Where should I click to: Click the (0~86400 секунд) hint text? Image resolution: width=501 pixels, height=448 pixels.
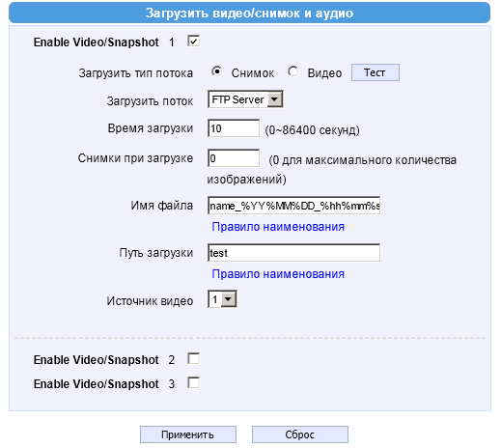(x=312, y=130)
